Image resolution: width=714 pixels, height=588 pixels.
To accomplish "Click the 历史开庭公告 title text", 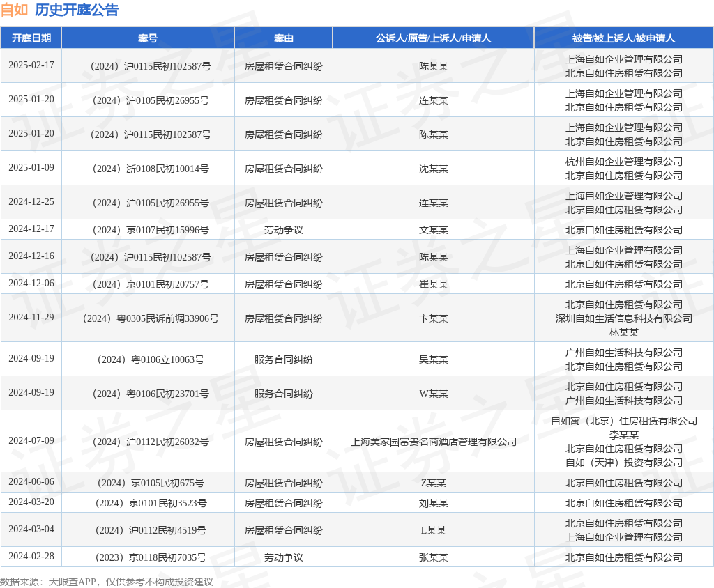I will (x=77, y=10).
